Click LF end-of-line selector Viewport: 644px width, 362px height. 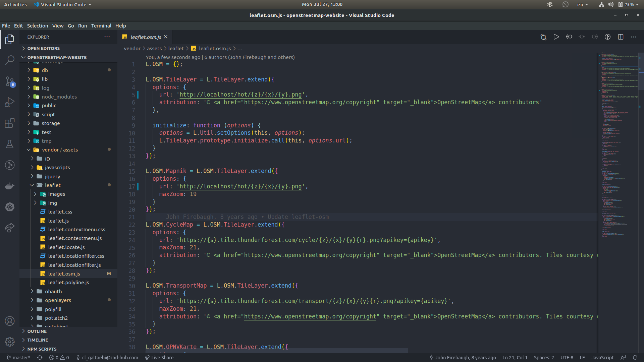pyautogui.click(x=582, y=358)
